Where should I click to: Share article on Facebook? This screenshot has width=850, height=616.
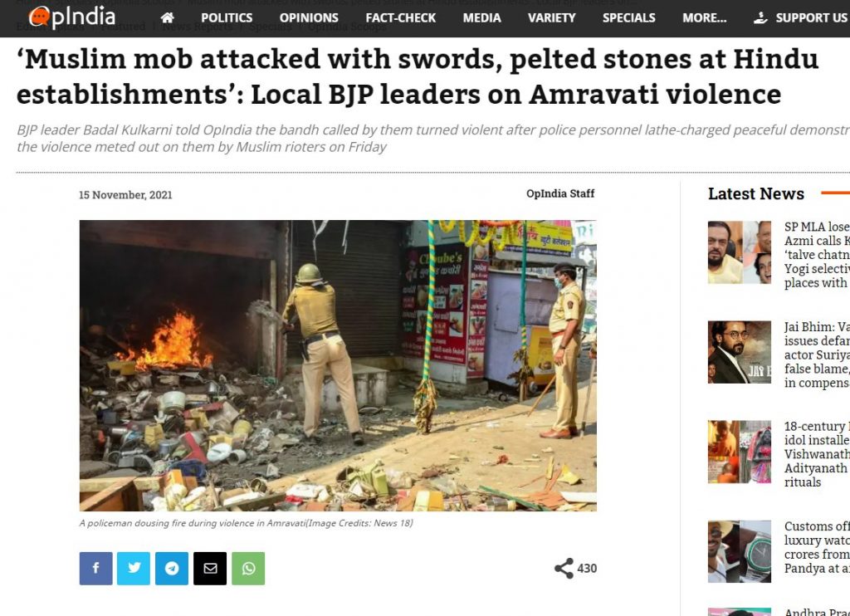(x=96, y=569)
